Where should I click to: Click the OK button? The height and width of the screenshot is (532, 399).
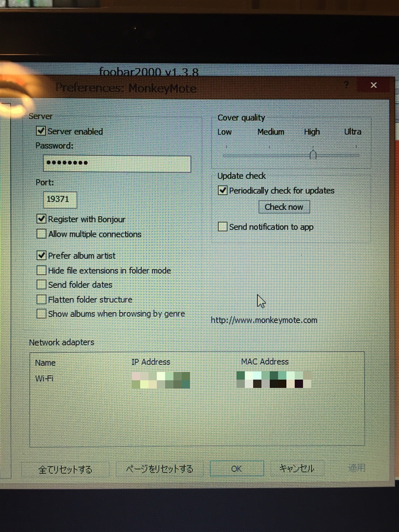click(x=237, y=469)
